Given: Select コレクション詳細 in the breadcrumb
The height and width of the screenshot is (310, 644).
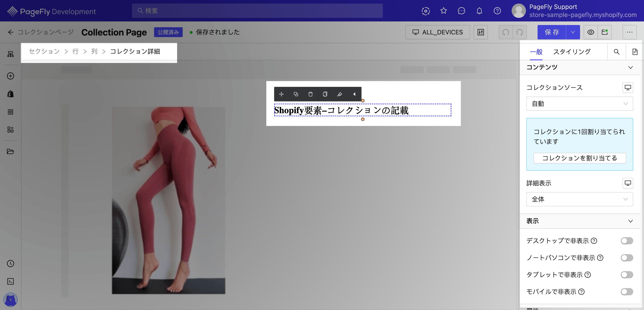Looking at the screenshot, I should [x=135, y=51].
